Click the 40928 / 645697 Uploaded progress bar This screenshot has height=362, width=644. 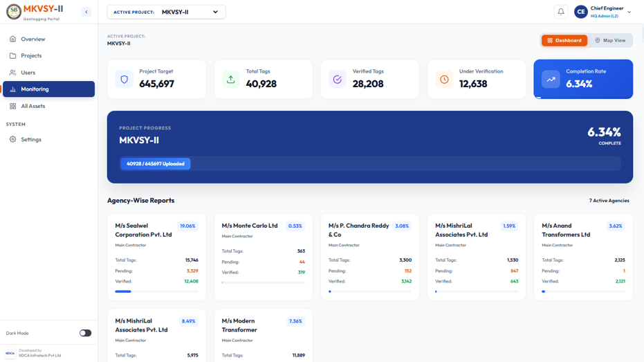(x=155, y=163)
